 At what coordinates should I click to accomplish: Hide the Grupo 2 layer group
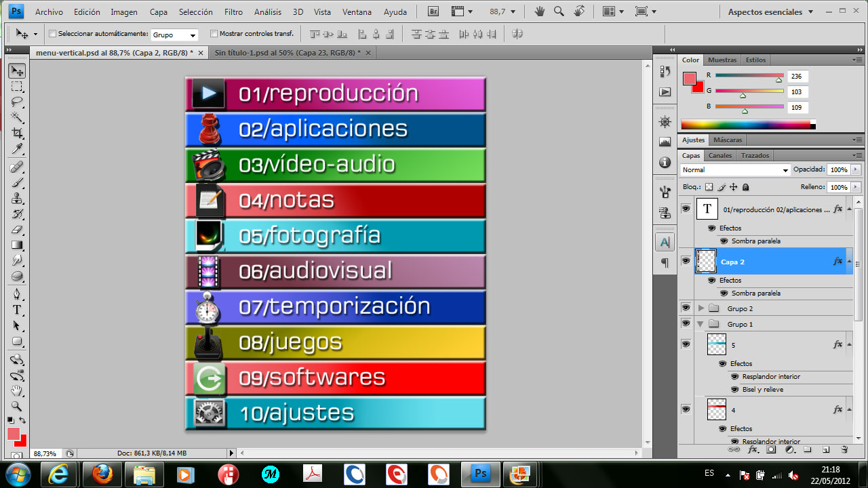(686, 308)
